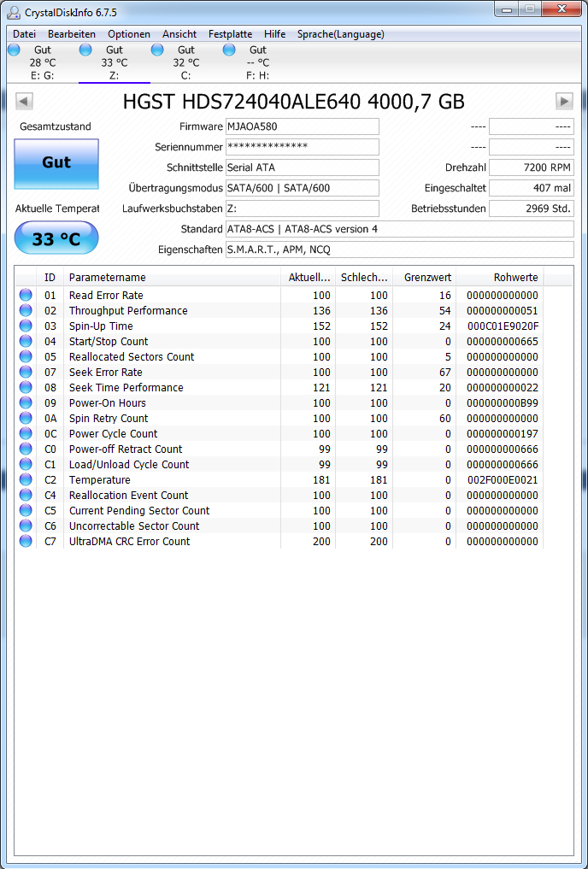The image size is (588, 869).
Task: Click the Übertragungsmodus field SATA/600
Action: click(x=302, y=188)
